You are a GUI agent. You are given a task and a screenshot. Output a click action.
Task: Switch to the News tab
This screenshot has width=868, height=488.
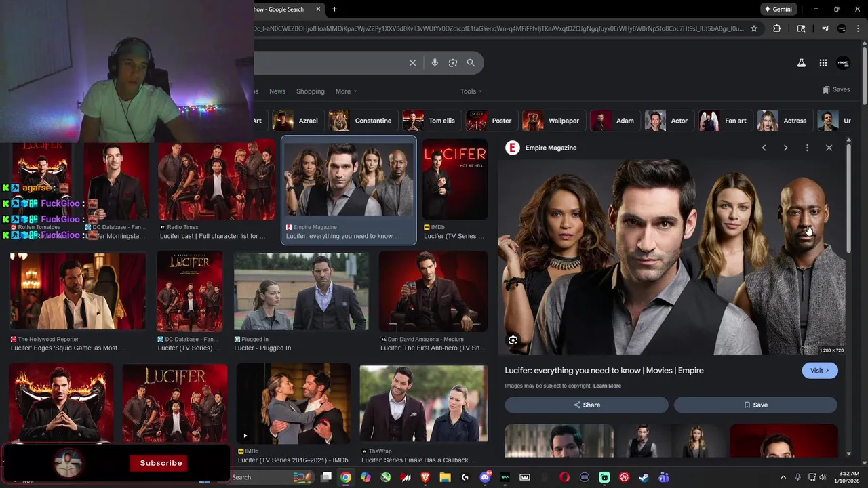(x=277, y=91)
